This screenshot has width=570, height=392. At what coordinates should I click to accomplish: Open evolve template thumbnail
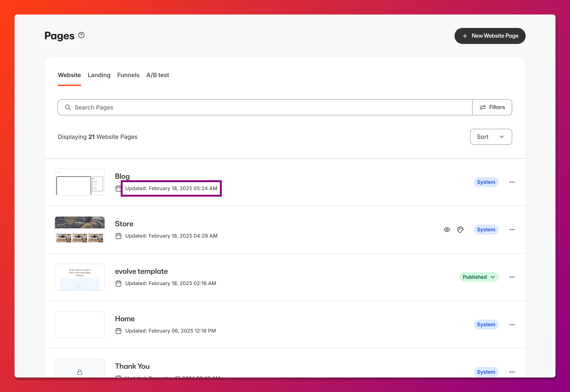tap(80, 277)
